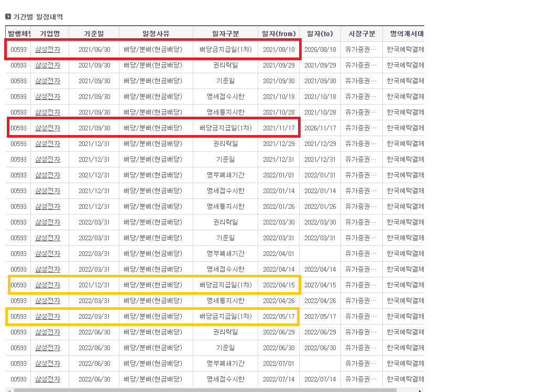Select 명세접수시한 cell in the 2021/10/18 row

click(226, 97)
